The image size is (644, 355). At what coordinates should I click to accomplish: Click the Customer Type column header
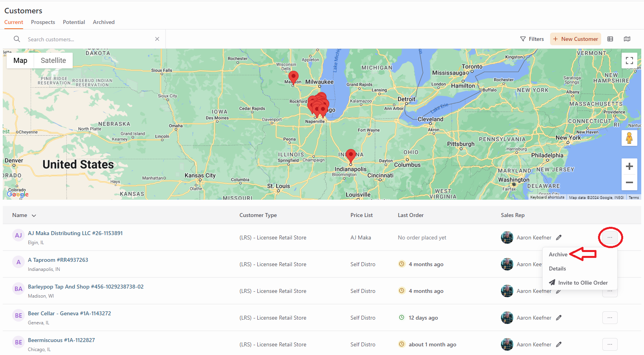(x=258, y=215)
